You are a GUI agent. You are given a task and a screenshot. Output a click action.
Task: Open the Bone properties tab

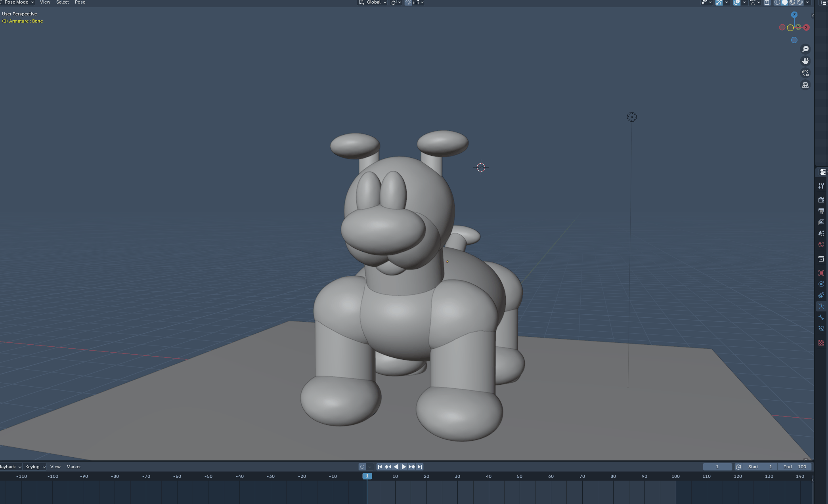821,317
